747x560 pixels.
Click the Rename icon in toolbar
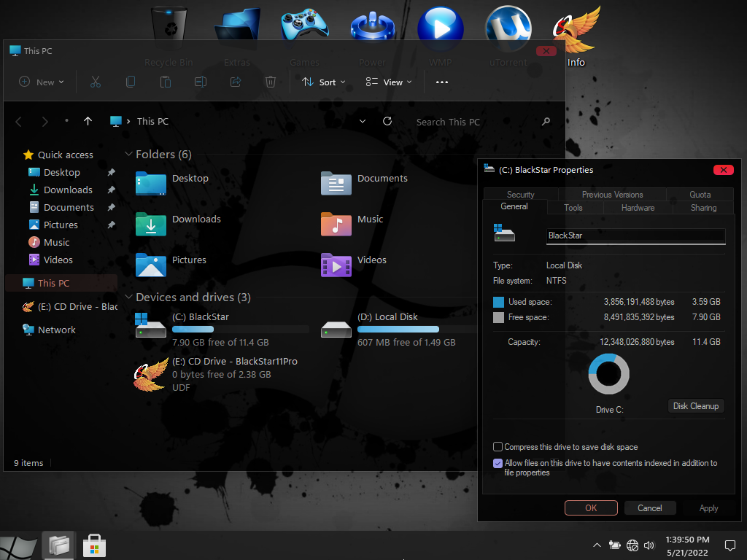201,82
